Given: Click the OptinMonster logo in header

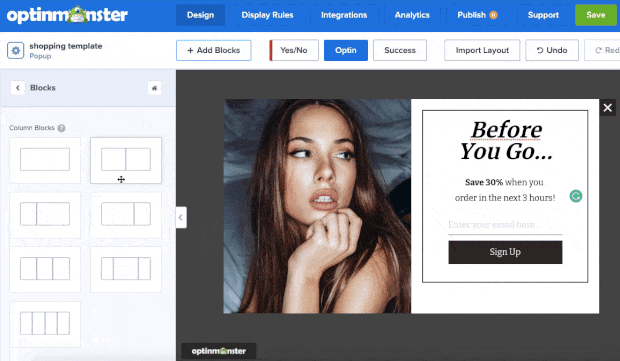Looking at the screenshot, I should click(67, 15).
